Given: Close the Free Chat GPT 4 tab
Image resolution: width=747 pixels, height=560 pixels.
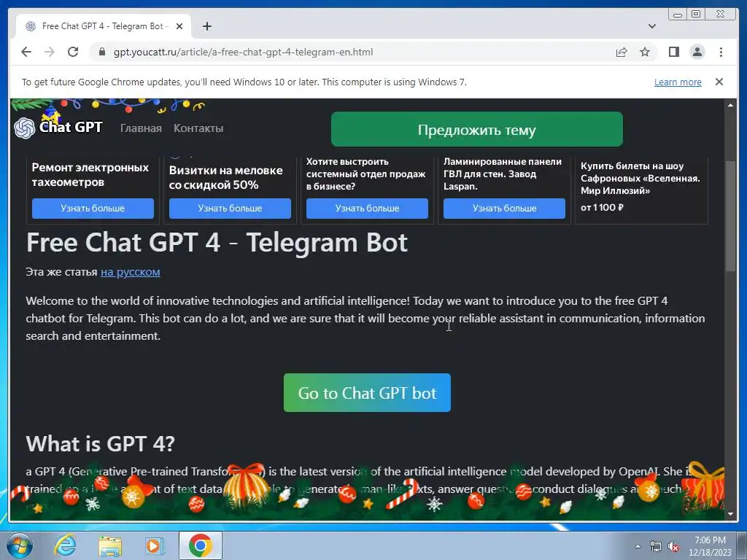Looking at the screenshot, I should pos(179,26).
